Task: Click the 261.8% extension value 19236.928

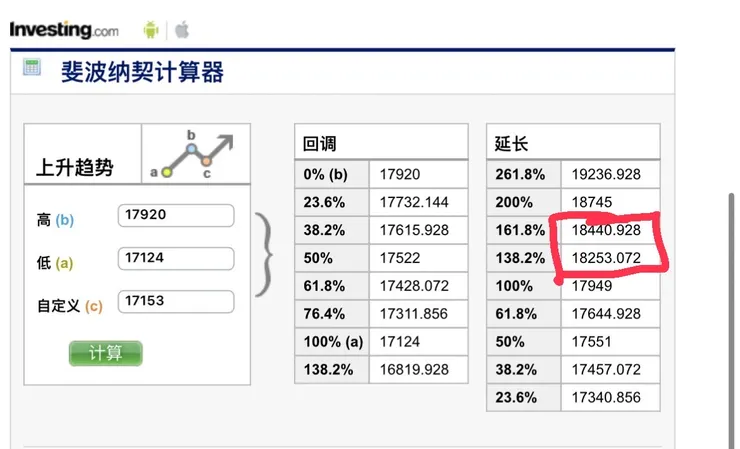Action: [x=606, y=174]
